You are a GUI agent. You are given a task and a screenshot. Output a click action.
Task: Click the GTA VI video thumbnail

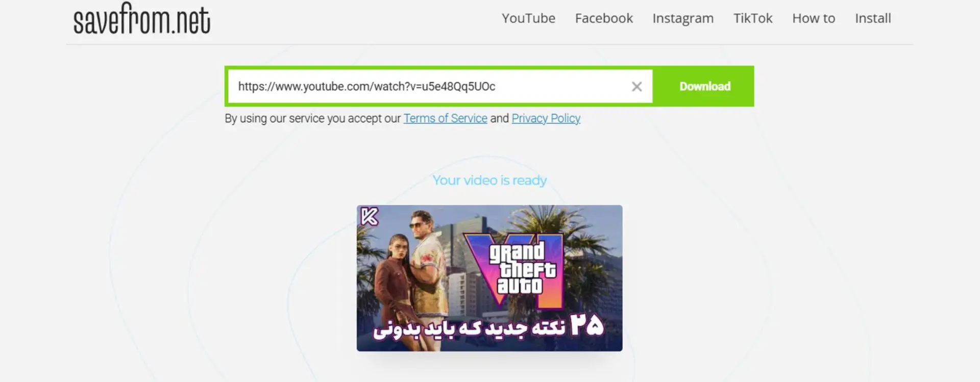[x=489, y=278]
